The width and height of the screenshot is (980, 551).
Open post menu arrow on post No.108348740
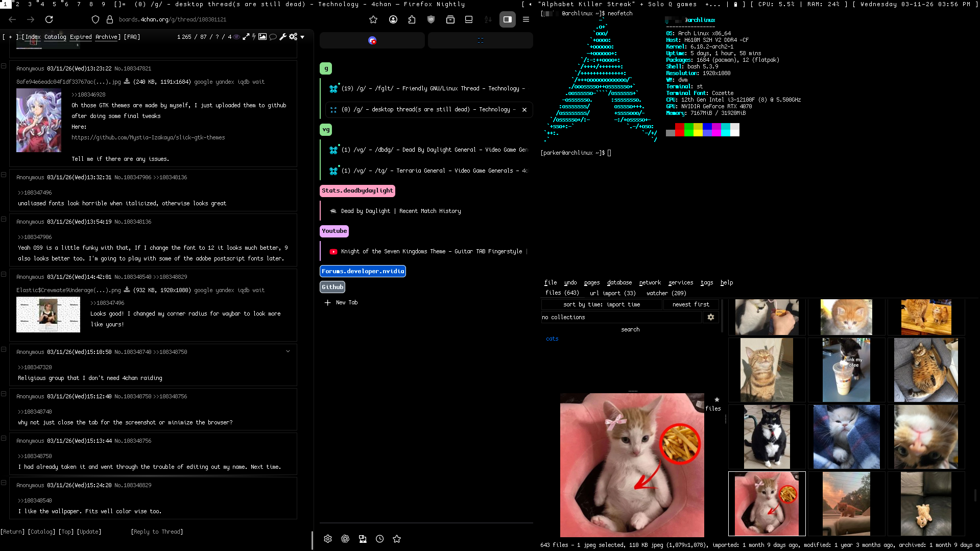pos(288,351)
